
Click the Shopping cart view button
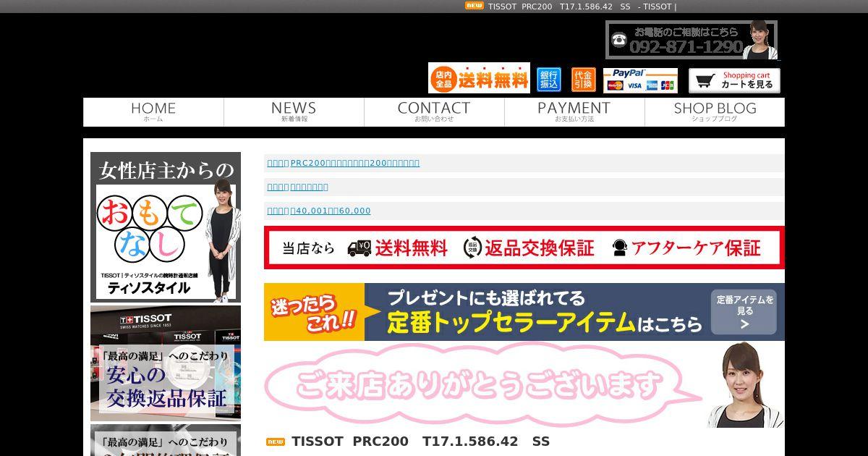pos(734,80)
